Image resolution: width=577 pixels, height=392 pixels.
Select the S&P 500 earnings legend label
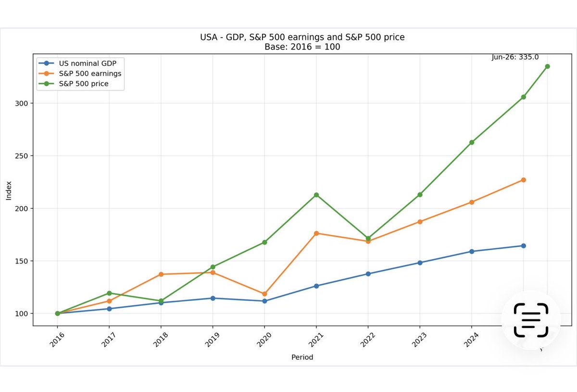(90, 74)
